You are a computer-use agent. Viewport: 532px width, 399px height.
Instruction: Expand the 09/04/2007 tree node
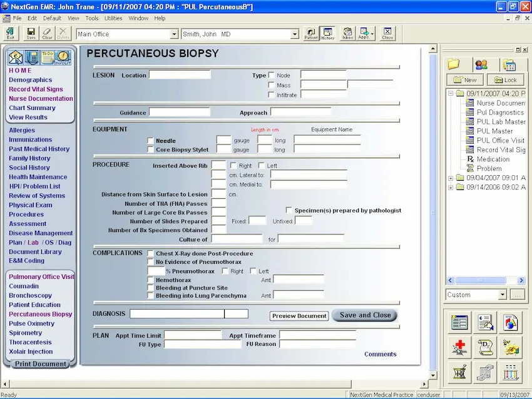[x=452, y=178]
